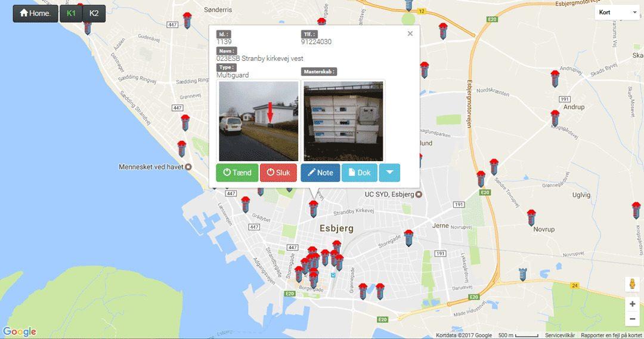Switch to the K1 tab
644x339 pixels.
tap(71, 13)
